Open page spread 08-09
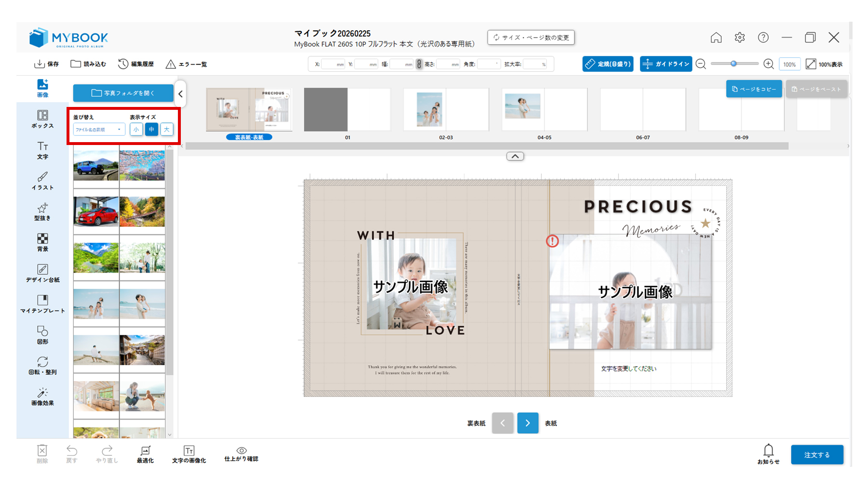 coord(742,109)
